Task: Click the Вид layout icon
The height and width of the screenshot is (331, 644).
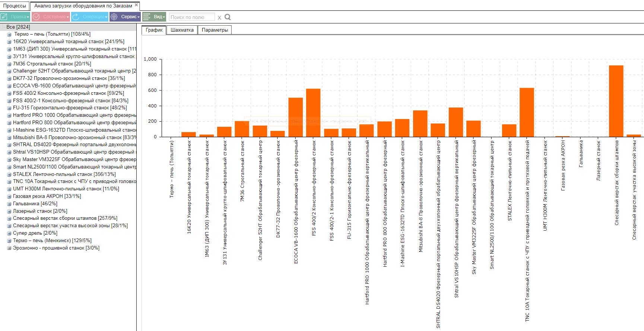Action: click(147, 17)
